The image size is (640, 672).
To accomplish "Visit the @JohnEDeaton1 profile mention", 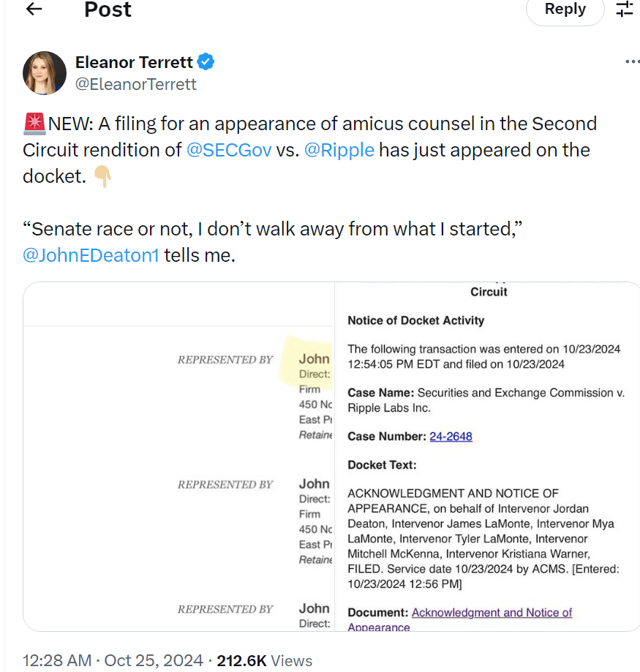I will [91, 256].
